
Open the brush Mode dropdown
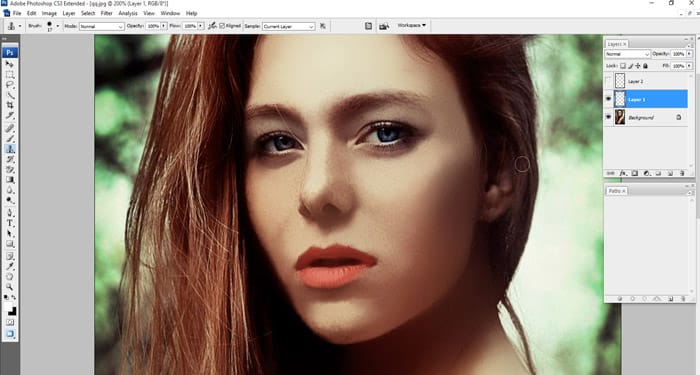click(101, 27)
